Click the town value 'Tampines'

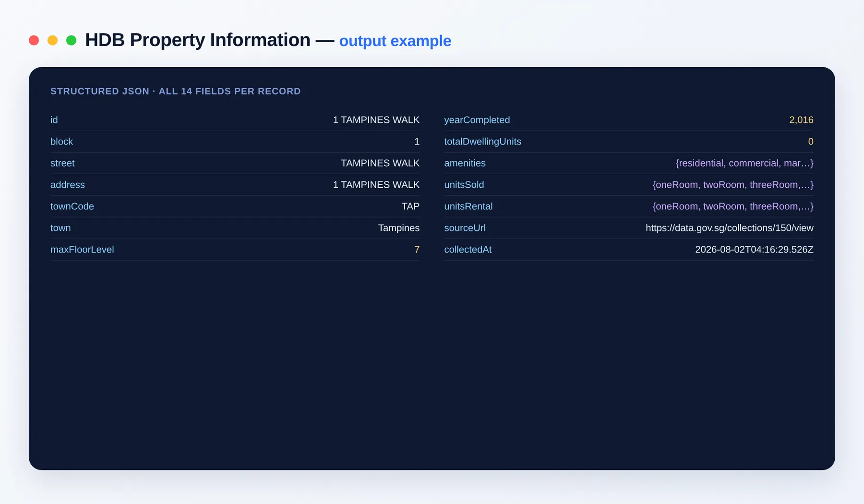(399, 228)
